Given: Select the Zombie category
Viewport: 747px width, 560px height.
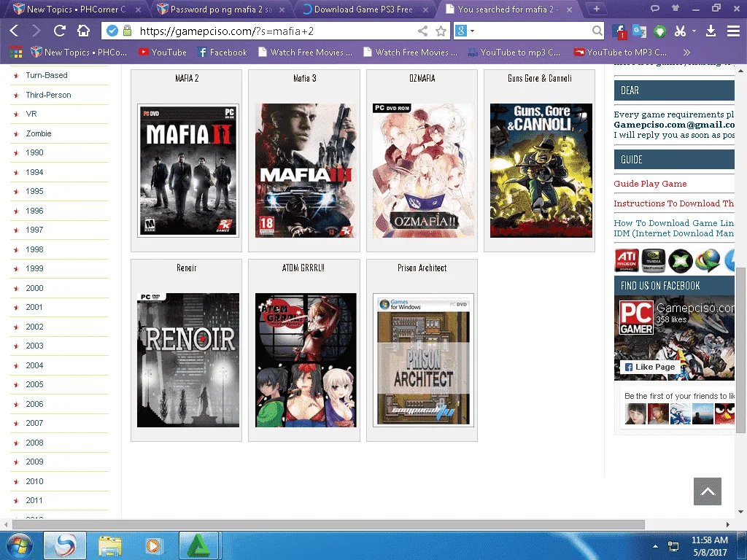Looking at the screenshot, I should pyautogui.click(x=39, y=133).
